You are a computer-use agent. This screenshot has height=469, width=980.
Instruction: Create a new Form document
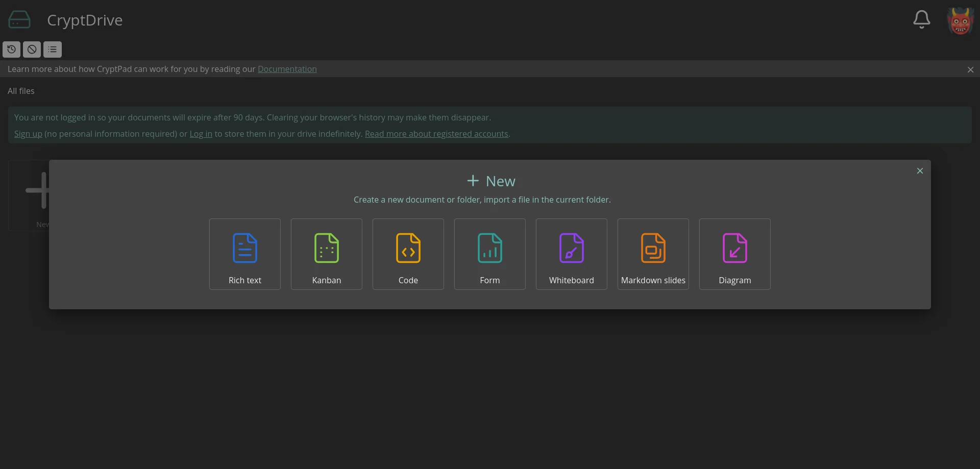click(489, 254)
